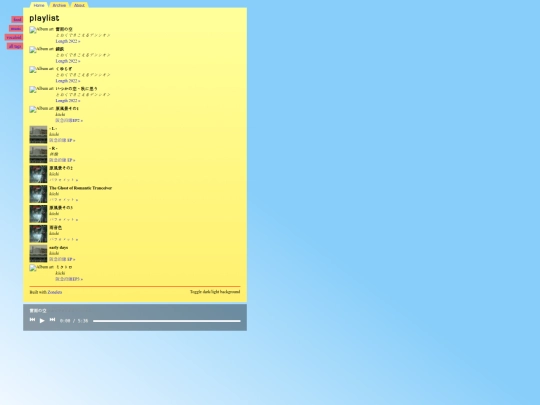
Task: Open the album link under the Ghost of Romantic track
Action: 64,200
